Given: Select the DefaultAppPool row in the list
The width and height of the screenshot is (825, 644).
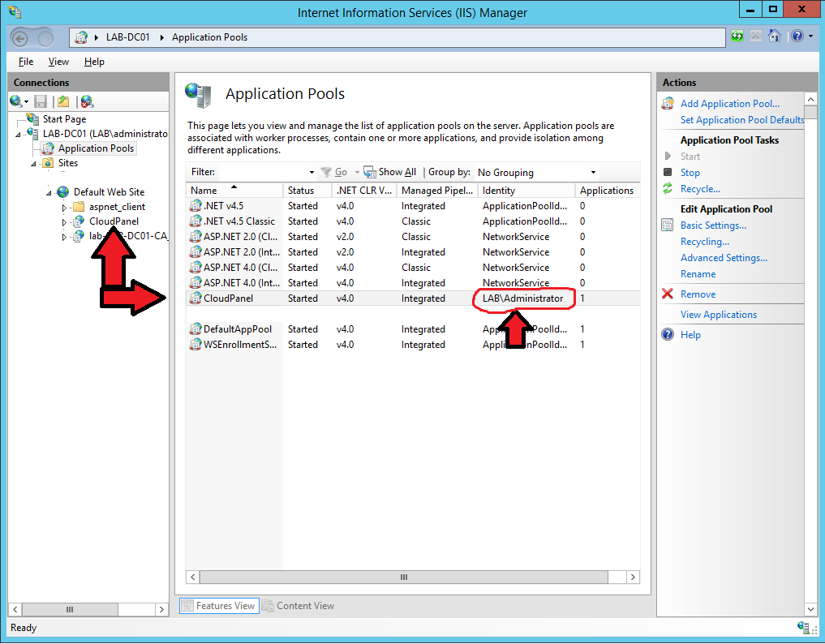Looking at the screenshot, I should point(238,329).
